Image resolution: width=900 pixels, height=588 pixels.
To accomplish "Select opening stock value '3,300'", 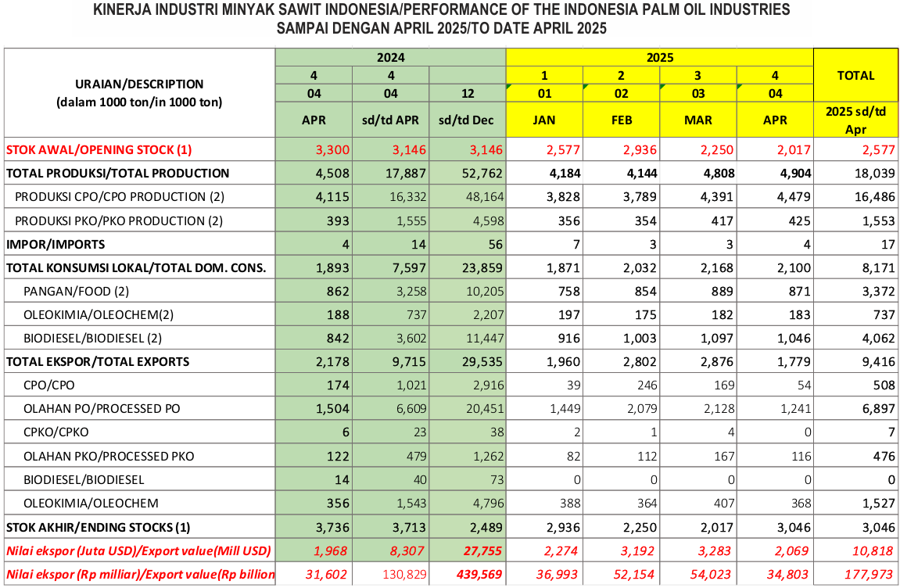I will coord(332,150).
